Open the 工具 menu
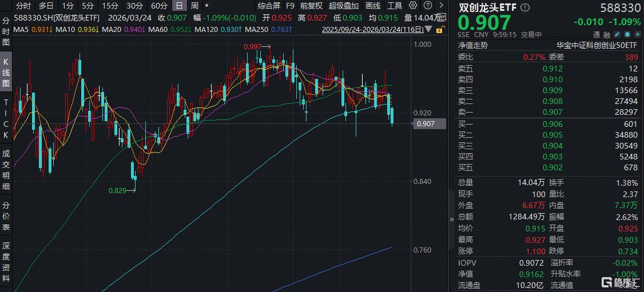The width and height of the screenshot is (644, 292). click(x=395, y=6)
